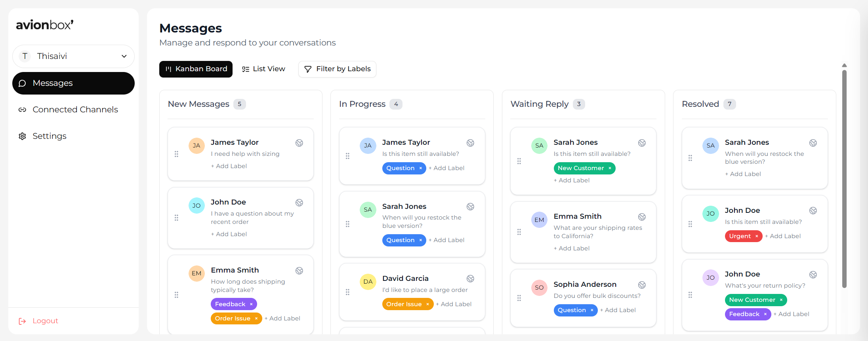Click the funnel icon in Filter by Labels
Screen dimensions: 868x341
pyautogui.click(x=307, y=69)
